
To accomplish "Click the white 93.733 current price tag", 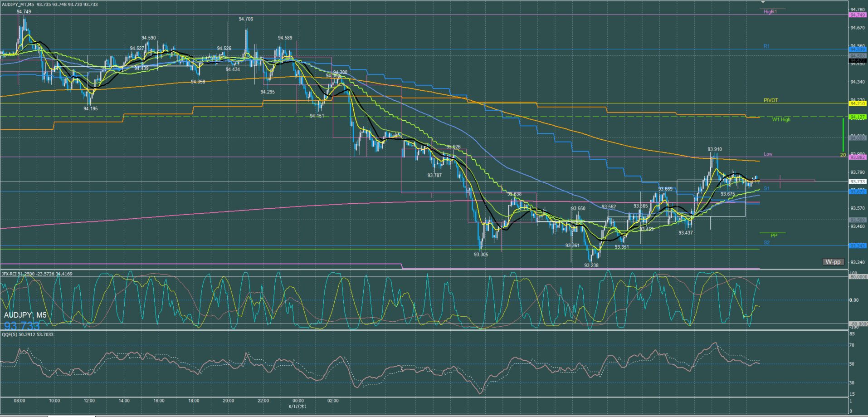I will click(x=857, y=182).
